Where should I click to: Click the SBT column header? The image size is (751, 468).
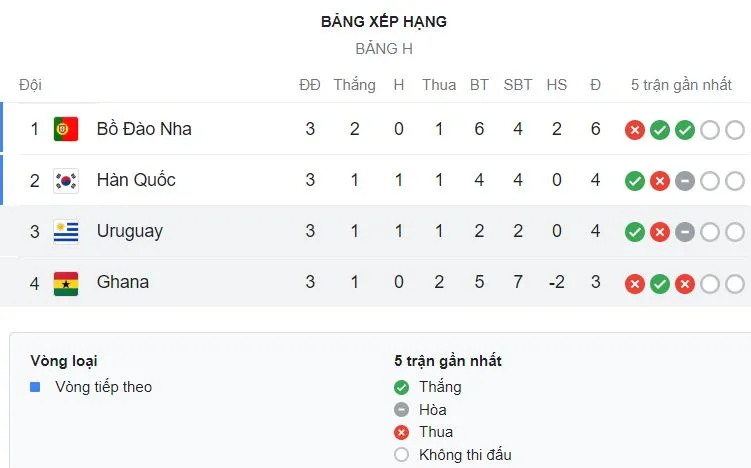(518, 85)
